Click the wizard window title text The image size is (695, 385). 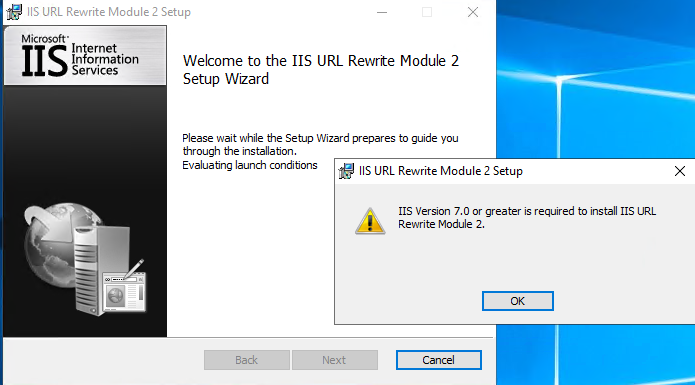(109, 12)
